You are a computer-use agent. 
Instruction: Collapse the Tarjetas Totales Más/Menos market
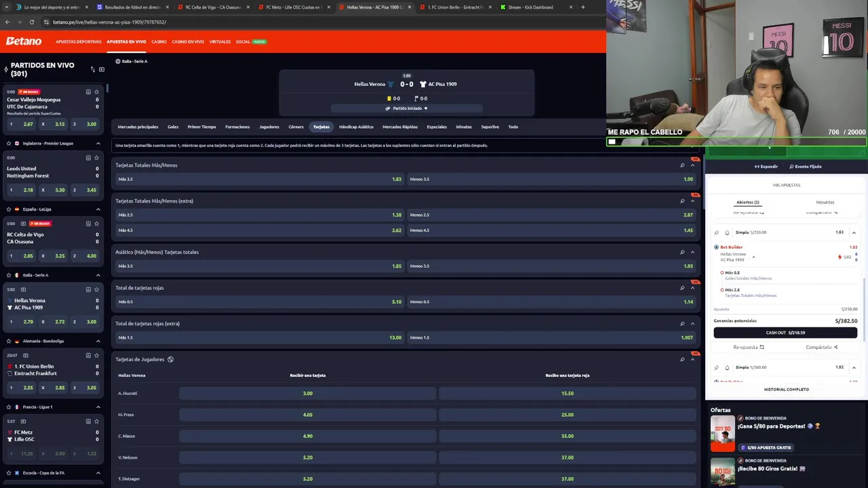click(692, 165)
